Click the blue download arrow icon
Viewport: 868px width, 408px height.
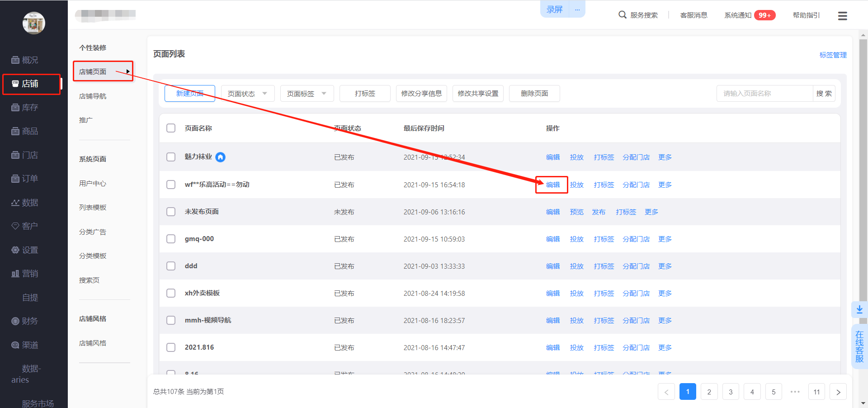859,309
